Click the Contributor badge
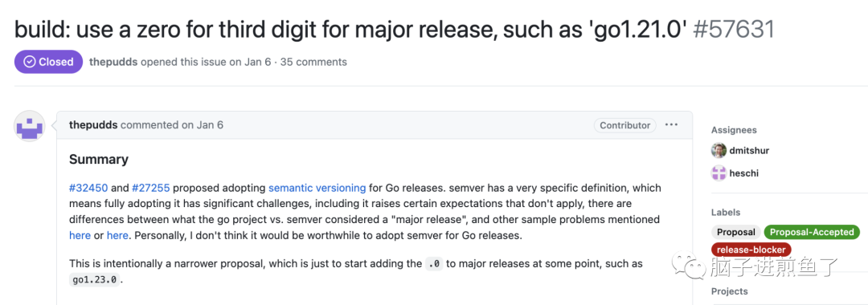Image resolution: width=868 pixels, height=305 pixels. coord(625,125)
